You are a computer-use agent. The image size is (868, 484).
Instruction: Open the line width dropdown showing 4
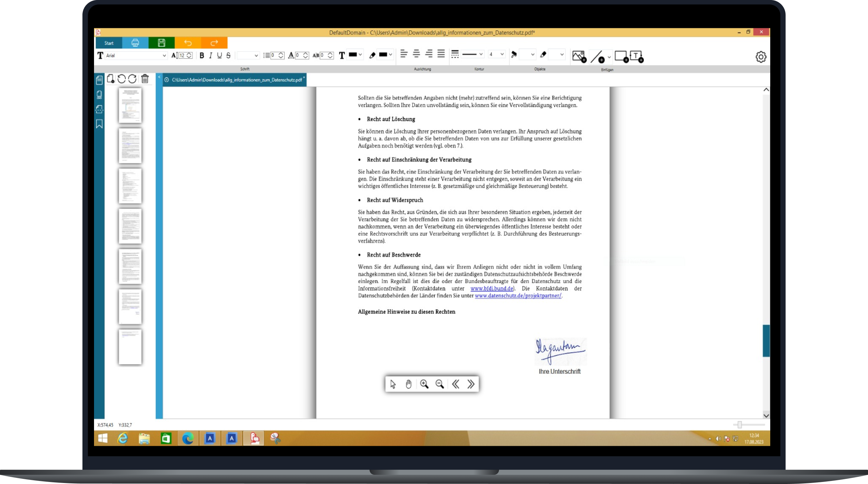[501, 54]
